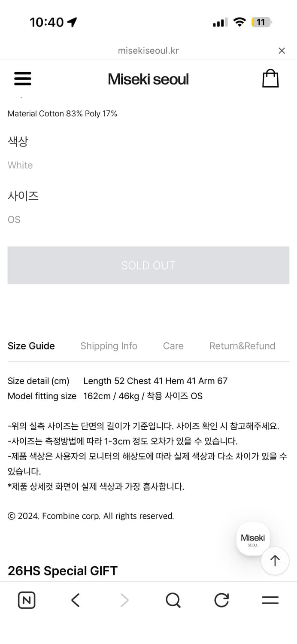Tap the floating Miseki SEOUL chat bubble
This screenshot has width=297, height=644.
pos(253,538)
